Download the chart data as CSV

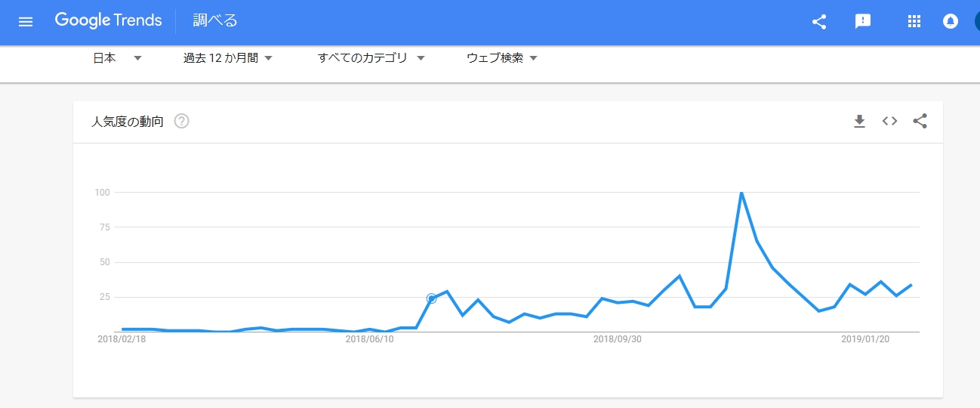tap(859, 121)
